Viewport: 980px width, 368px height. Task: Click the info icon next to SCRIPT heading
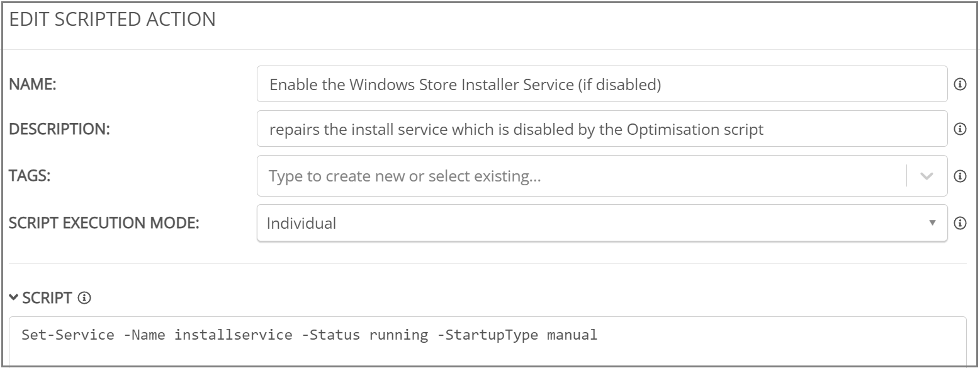coord(84,299)
